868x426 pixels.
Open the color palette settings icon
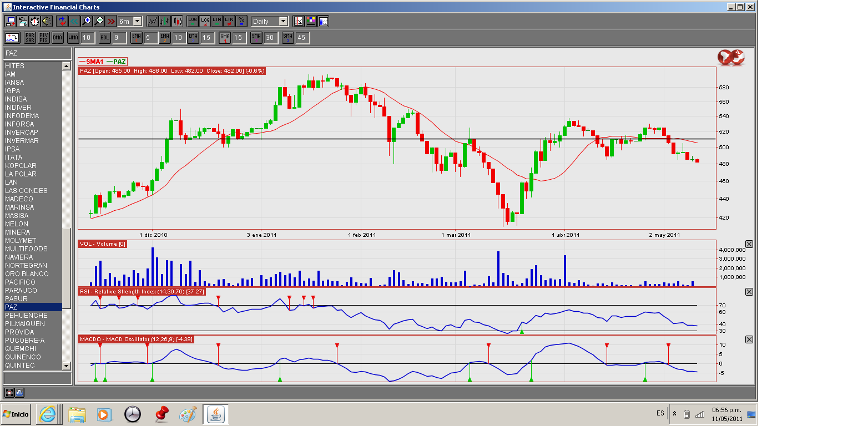click(311, 21)
